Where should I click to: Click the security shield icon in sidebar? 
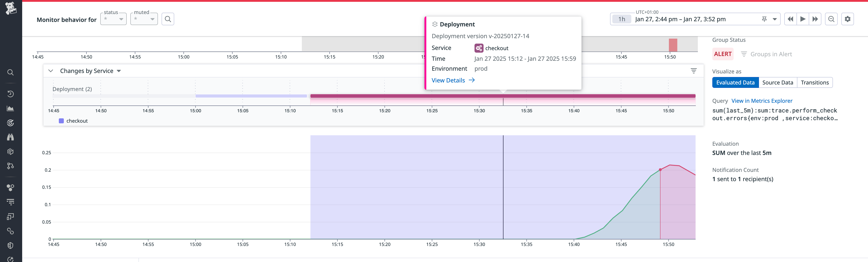10,245
